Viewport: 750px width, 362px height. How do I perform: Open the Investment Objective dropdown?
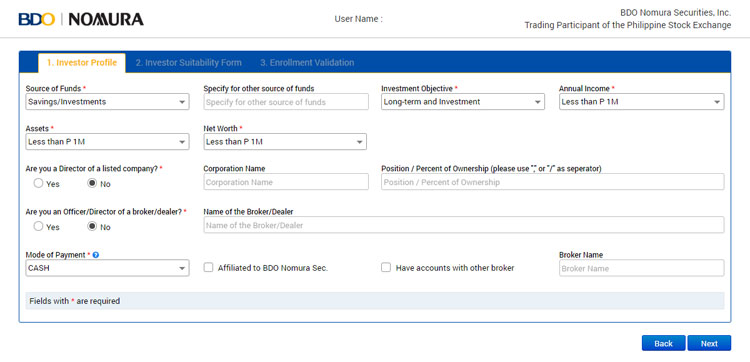463,102
